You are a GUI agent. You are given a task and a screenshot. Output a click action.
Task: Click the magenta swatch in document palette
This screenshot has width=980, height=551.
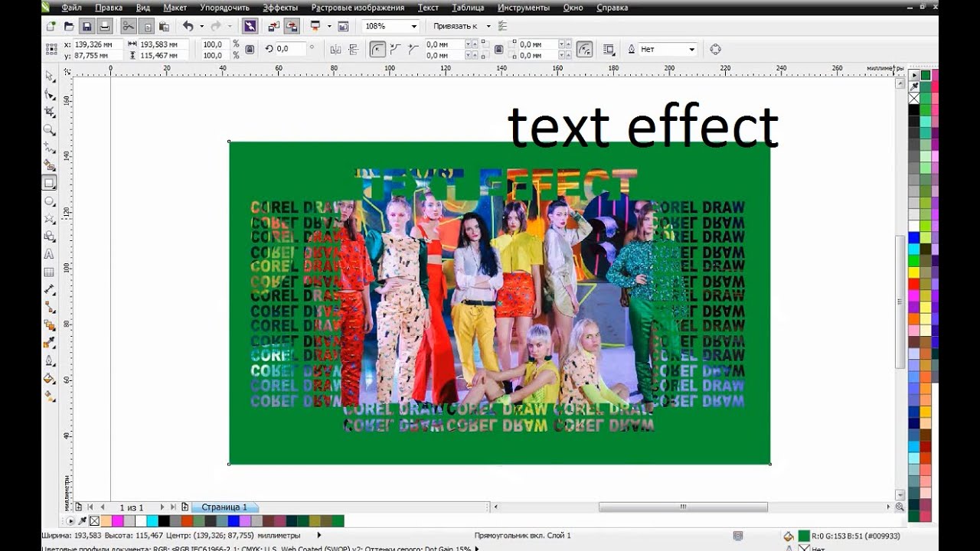click(x=118, y=521)
